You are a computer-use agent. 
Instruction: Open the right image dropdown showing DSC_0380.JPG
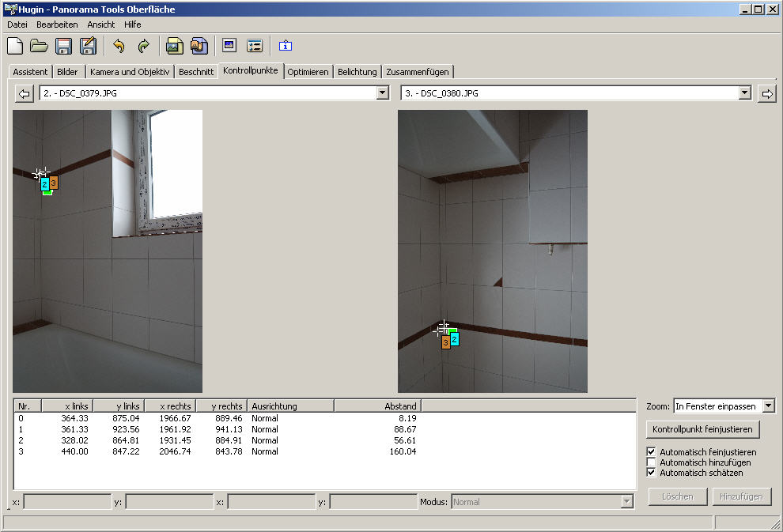(744, 93)
